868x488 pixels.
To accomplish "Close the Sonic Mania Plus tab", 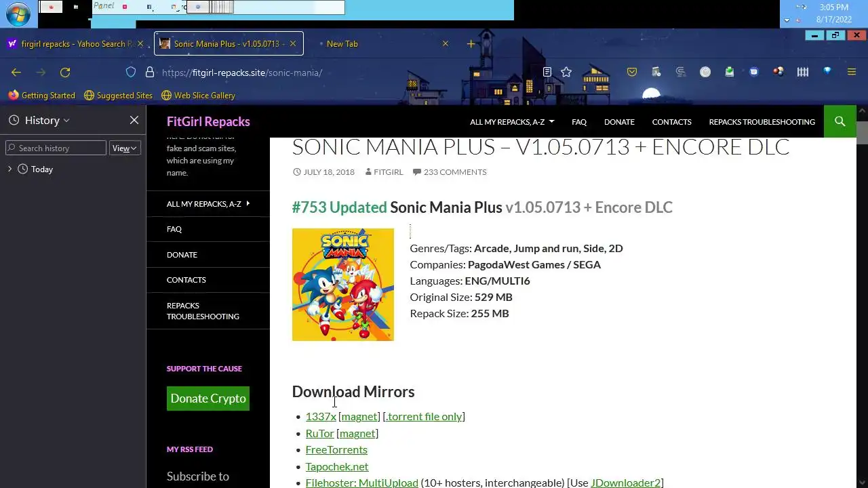I will (x=293, y=43).
